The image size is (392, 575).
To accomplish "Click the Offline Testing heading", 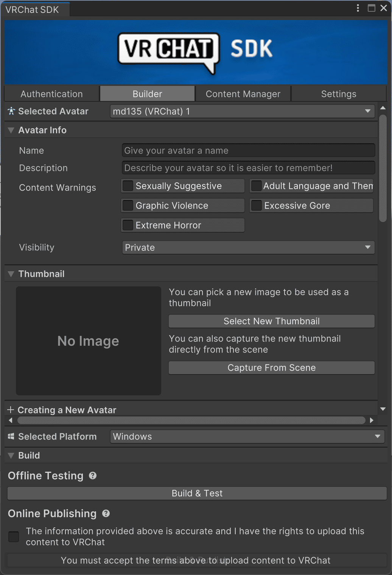I will pos(46,476).
